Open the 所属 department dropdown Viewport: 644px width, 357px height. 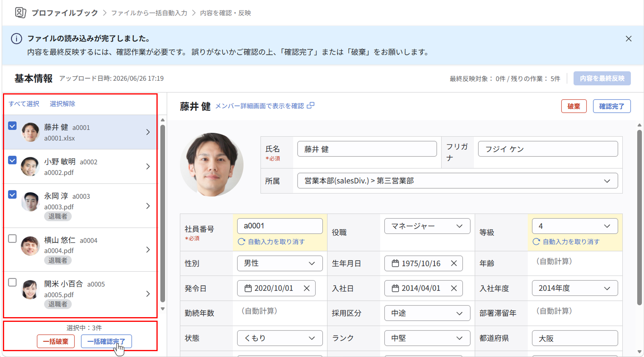(458, 181)
